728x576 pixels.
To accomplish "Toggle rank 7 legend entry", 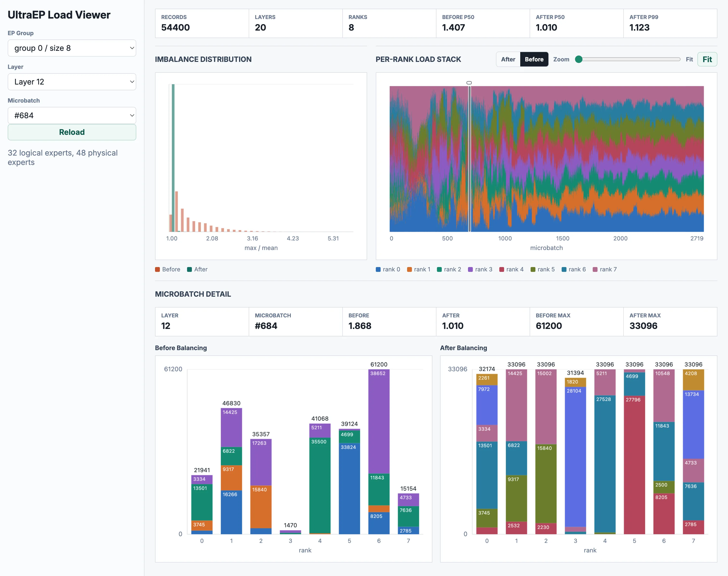I will point(604,269).
